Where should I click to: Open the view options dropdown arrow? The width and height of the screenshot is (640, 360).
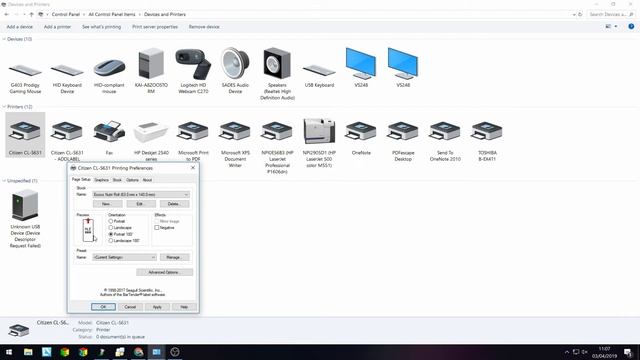616,27
